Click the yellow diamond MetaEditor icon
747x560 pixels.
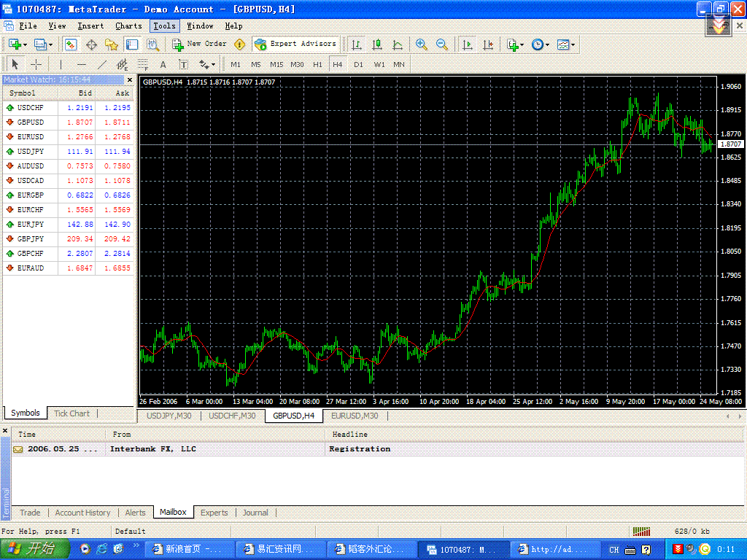click(x=239, y=44)
